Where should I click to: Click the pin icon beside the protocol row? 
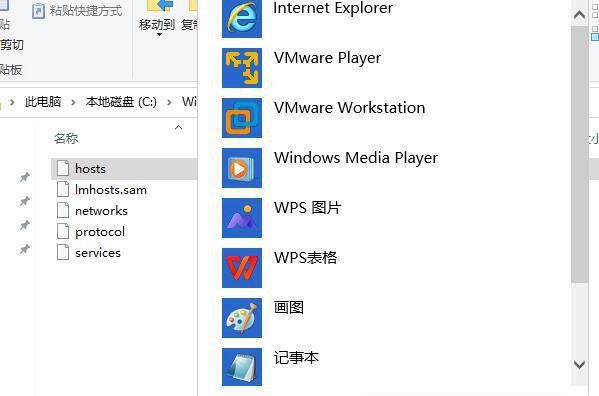[24, 225]
